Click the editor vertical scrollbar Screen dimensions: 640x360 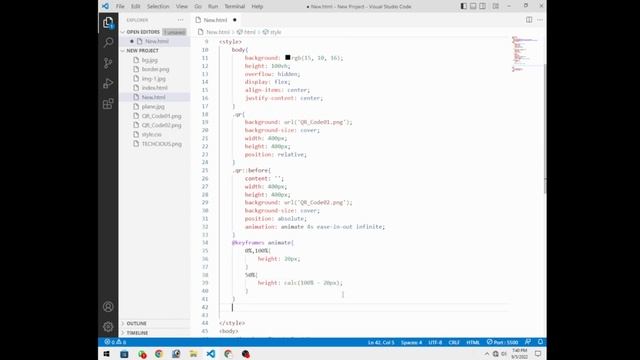pos(545,129)
